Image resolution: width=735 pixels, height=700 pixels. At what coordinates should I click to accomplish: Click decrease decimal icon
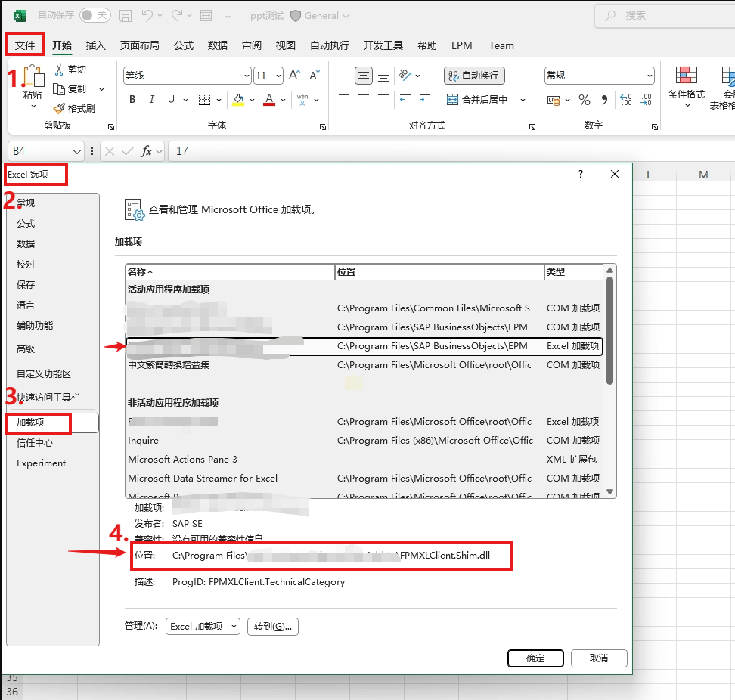646,100
